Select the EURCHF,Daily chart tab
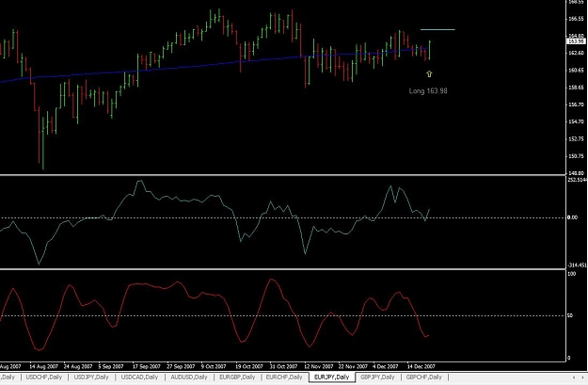The width and height of the screenshot is (588, 385). pyautogui.click(x=284, y=377)
